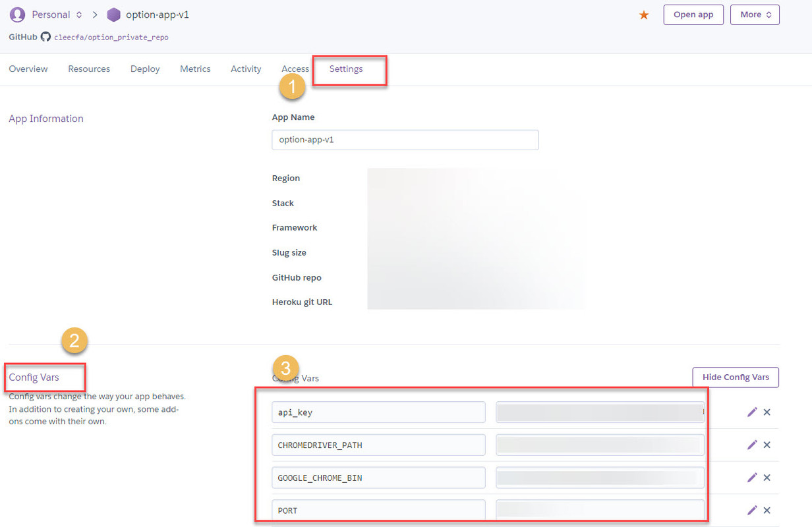Viewport: 812px width, 527px height.
Task: Edit the GOOGLE_CHROME_BIN config var
Action: coord(752,478)
